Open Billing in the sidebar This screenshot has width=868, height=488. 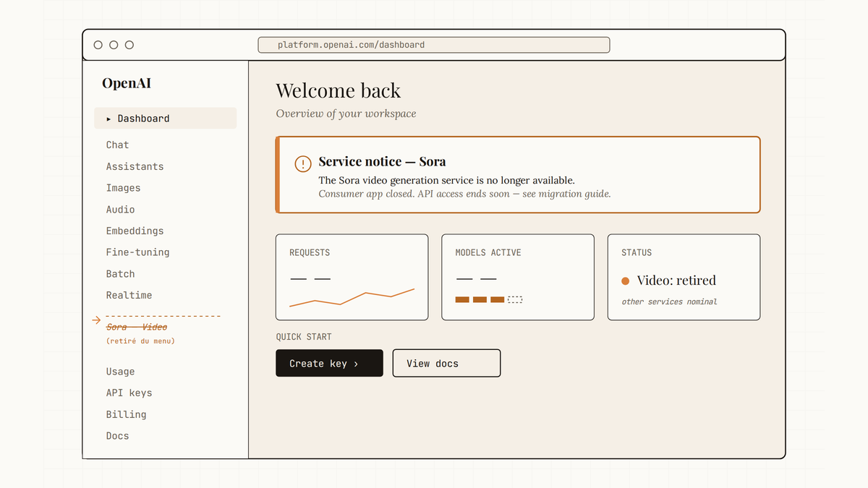(126, 414)
